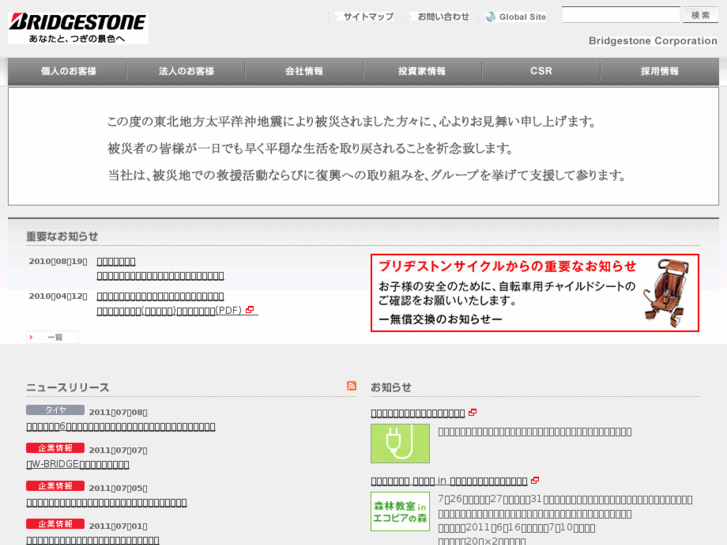
Task: Open the CSR menu
Action: coord(541,71)
